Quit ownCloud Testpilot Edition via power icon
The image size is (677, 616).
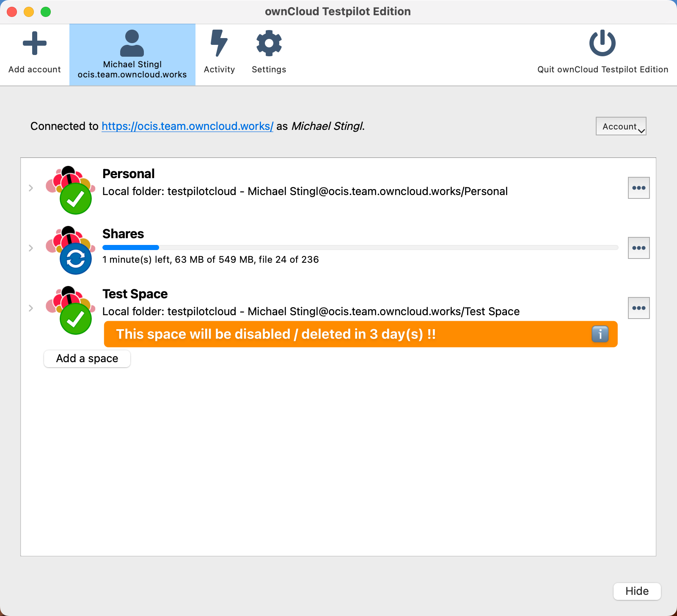coord(603,43)
